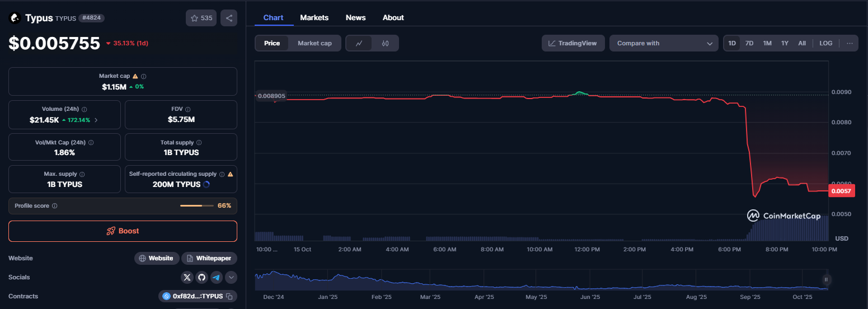Expand more socials chevron
The height and width of the screenshot is (309, 868).
click(x=231, y=277)
